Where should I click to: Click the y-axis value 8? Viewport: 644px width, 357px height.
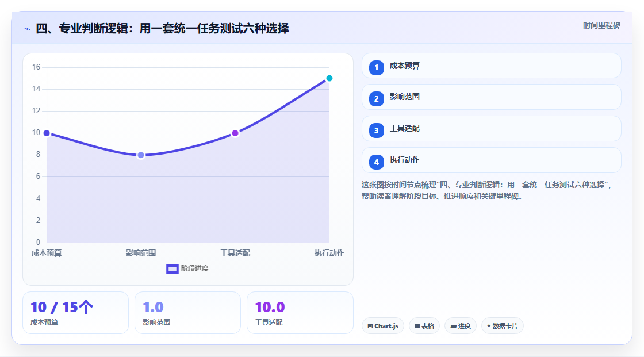[x=38, y=155]
